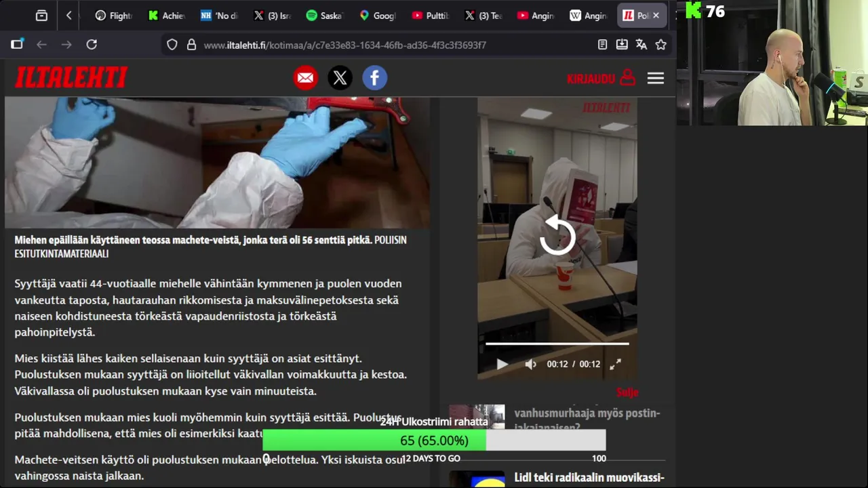The height and width of the screenshot is (488, 868).
Task: Switch to the (3) Isr X tab
Action: click(x=272, y=15)
